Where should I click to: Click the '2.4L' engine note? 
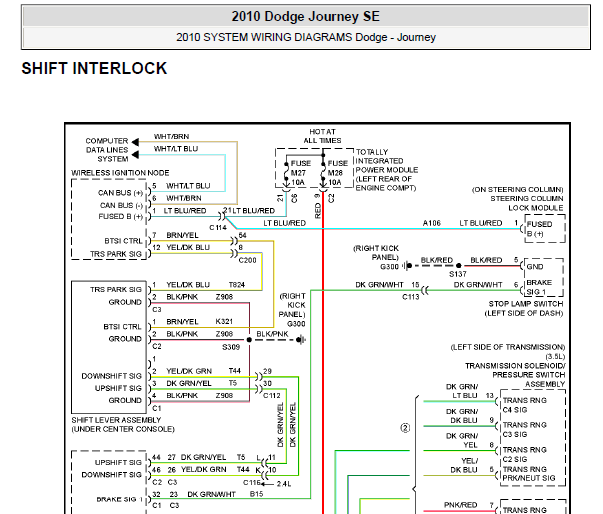284,484
